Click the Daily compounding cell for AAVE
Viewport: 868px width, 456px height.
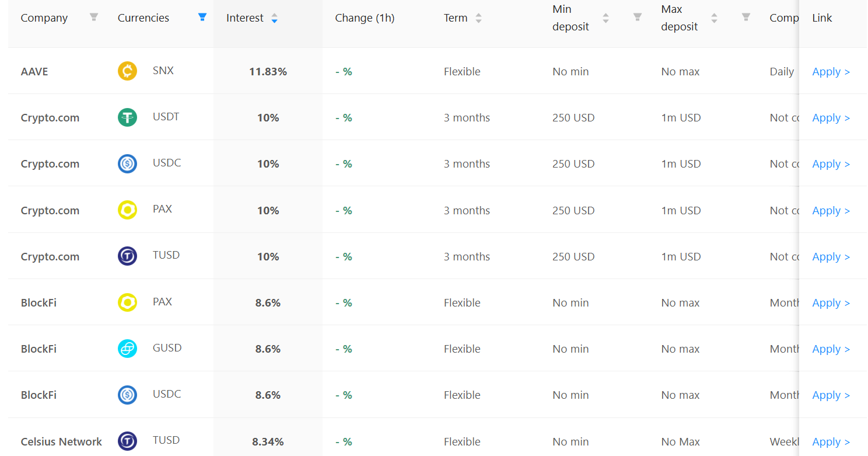click(x=782, y=72)
